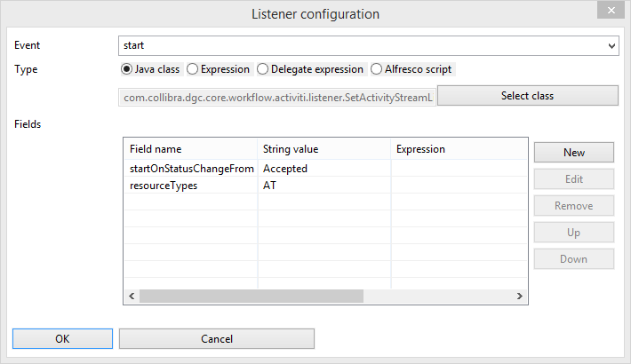Add a new field with New
Viewport: 631px width, 364px height.
(574, 153)
